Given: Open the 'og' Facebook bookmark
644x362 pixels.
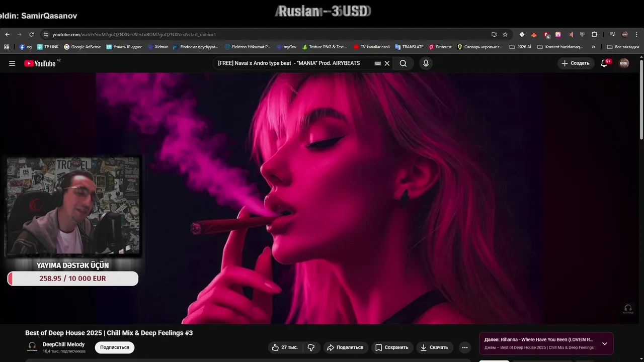Looking at the screenshot, I should pos(26,47).
